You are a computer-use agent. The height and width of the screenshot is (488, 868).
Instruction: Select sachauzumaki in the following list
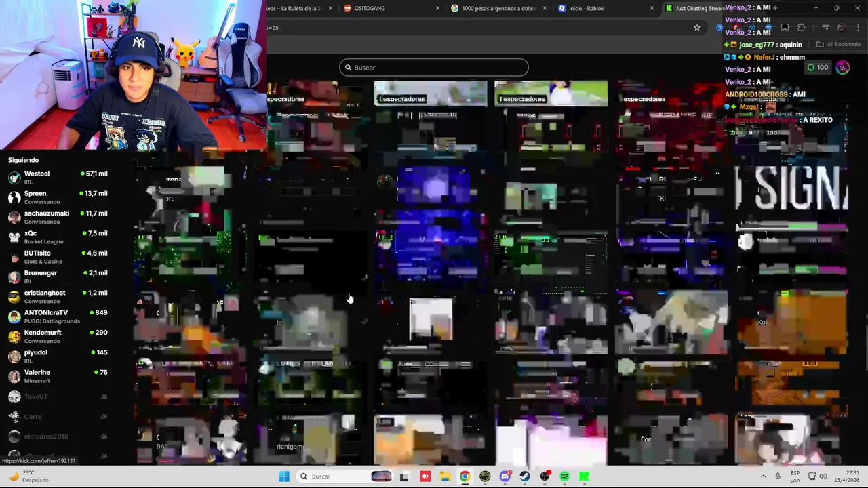click(58, 218)
